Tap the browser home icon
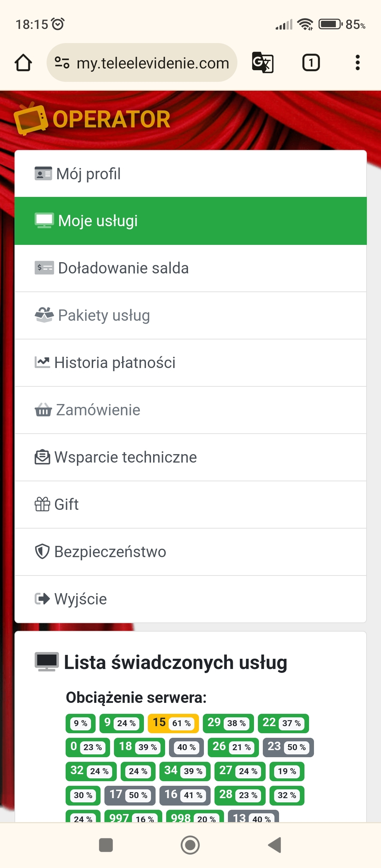This screenshot has height=868, width=381. pyautogui.click(x=23, y=63)
